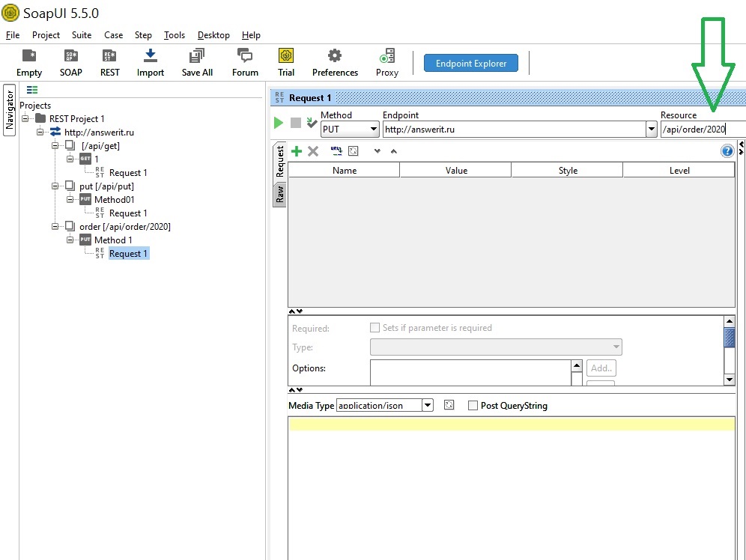Move parameter up with up chevron
This screenshot has width=746, height=560.
393,151
